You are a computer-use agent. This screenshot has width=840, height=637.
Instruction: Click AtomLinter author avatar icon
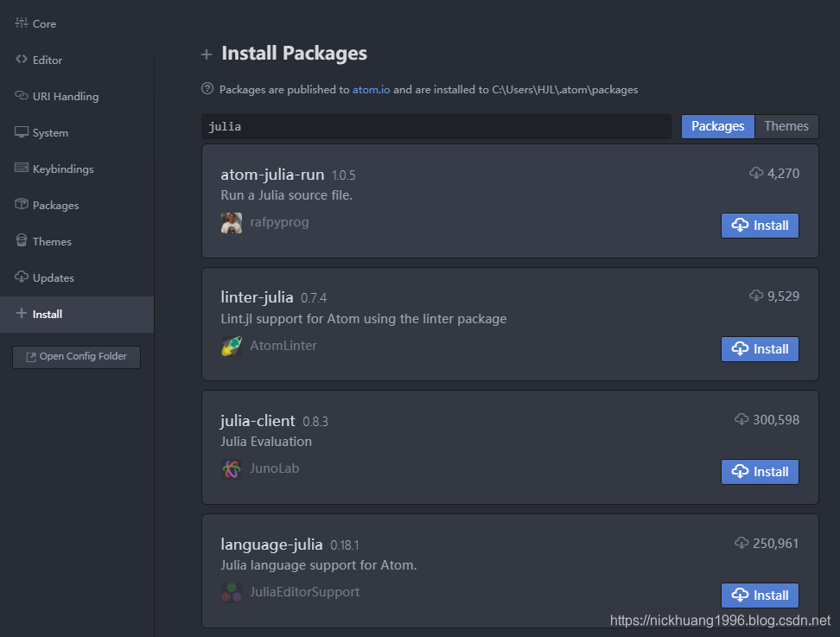[x=231, y=347]
